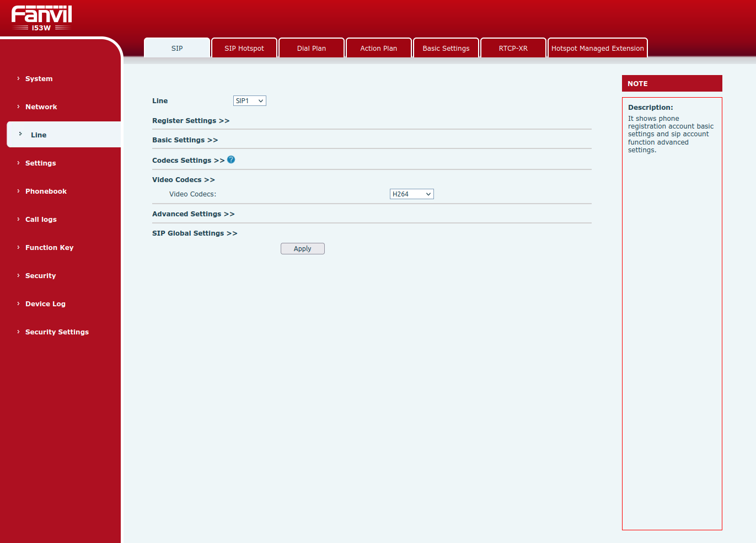Expand SIP Global Settings section
The image size is (756, 543).
[x=195, y=233]
